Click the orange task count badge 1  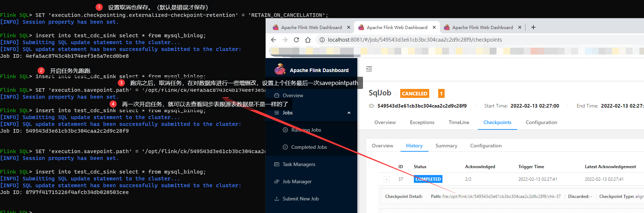click(441, 94)
